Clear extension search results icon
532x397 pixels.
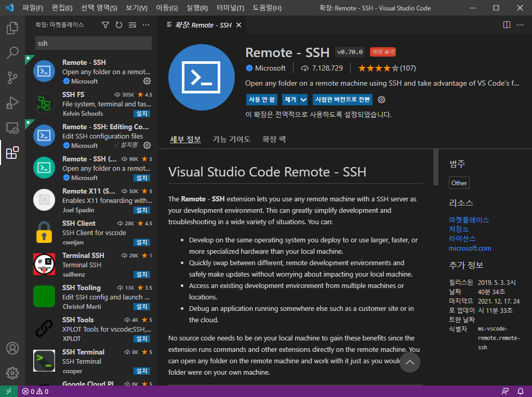132,25
